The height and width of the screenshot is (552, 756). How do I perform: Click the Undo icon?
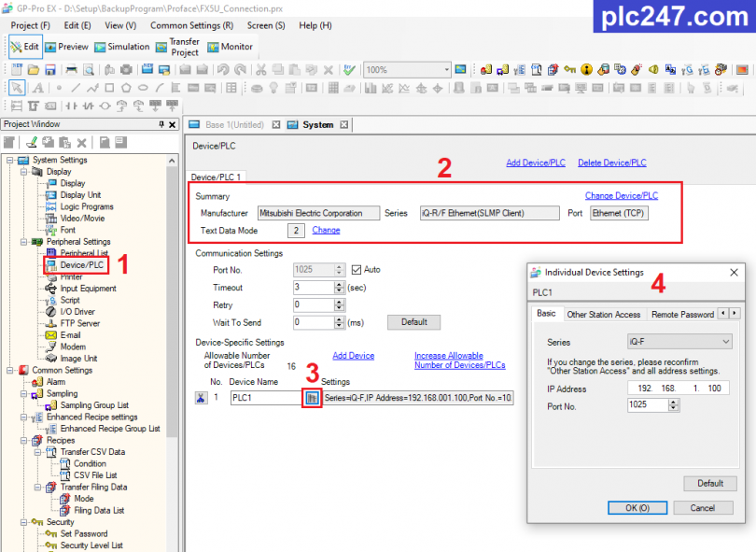coord(223,70)
